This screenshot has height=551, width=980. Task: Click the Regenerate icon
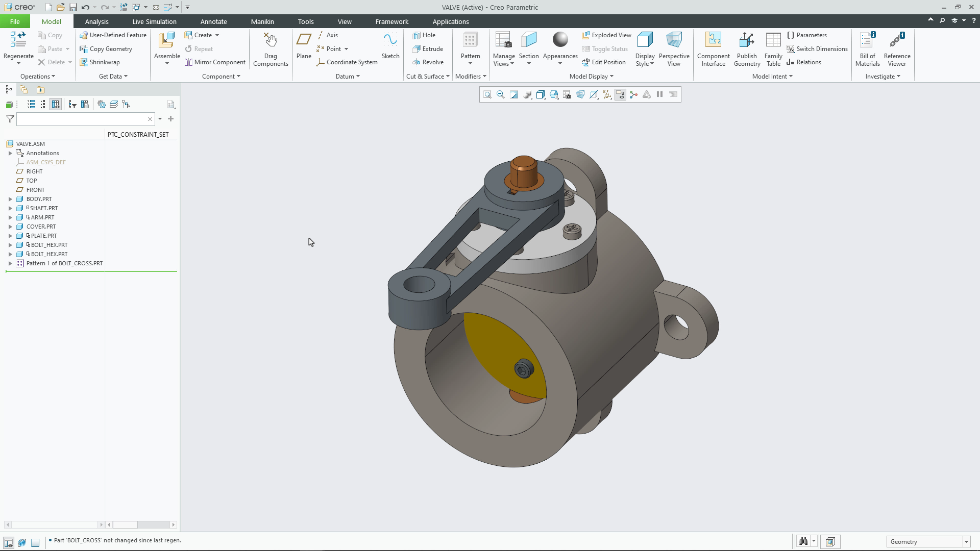[x=18, y=39]
